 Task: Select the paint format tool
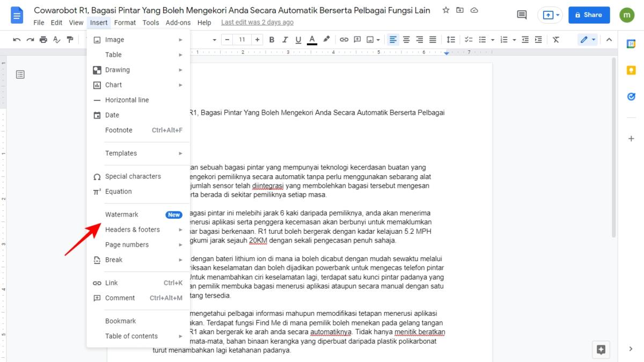[x=70, y=40]
